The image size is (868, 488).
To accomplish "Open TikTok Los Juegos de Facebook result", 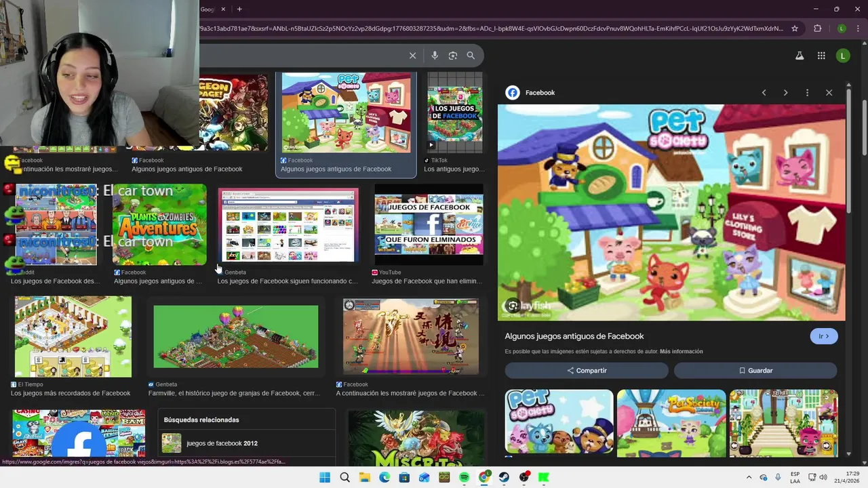I will tap(454, 113).
